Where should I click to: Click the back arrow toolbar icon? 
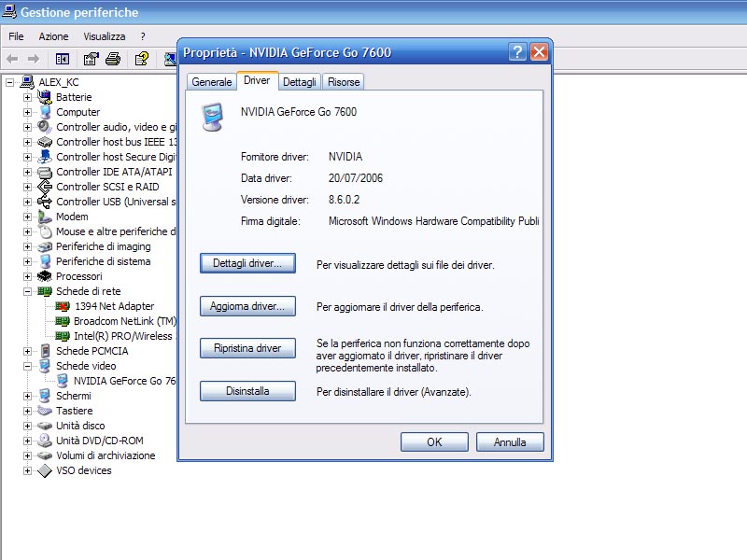pyautogui.click(x=12, y=59)
